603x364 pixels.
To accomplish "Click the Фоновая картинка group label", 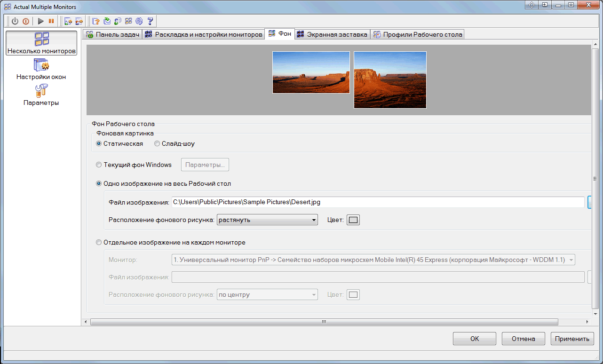I will [x=125, y=133].
